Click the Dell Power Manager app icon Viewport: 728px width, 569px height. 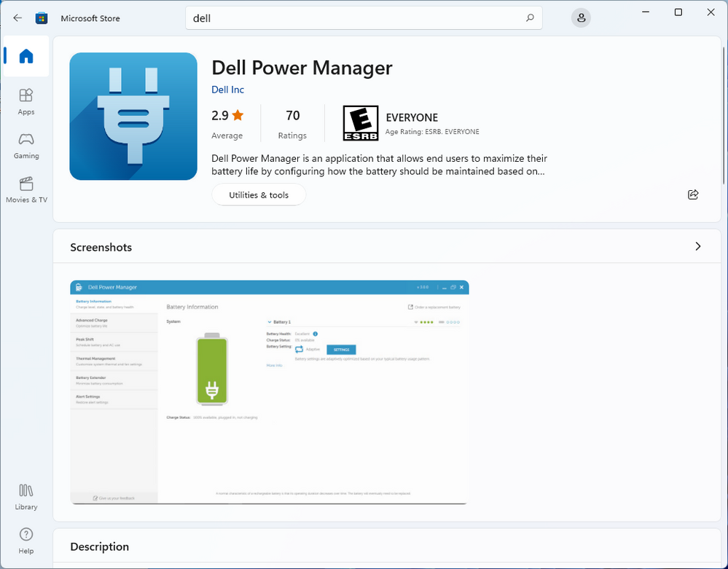[133, 116]
